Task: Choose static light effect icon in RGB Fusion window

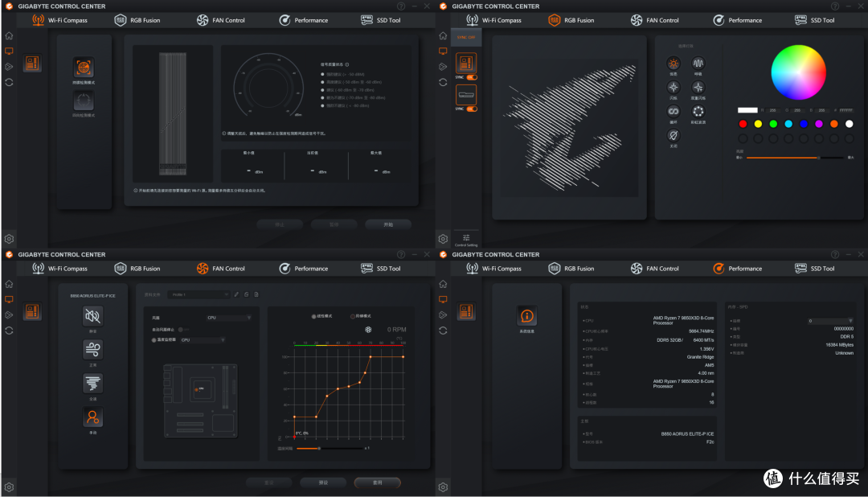Action: [674, 64]
